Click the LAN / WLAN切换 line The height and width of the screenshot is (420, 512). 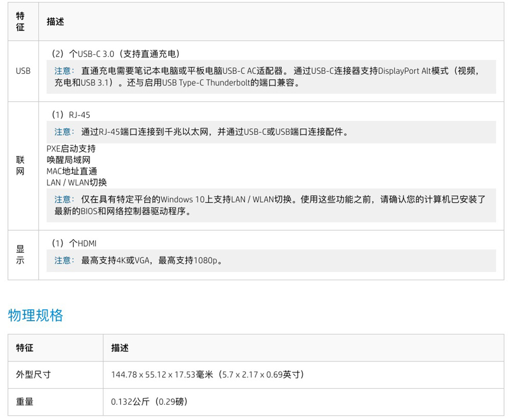coord(76,182)
